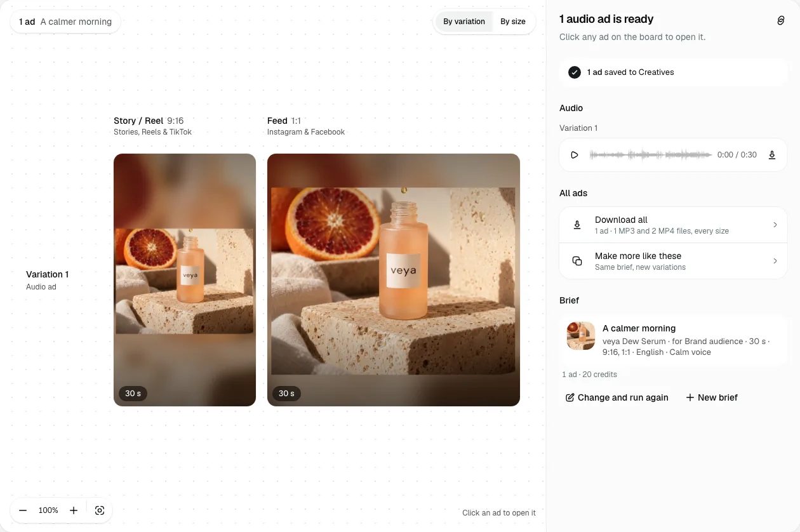Click Change and run again
Viewport: 800px width, 532px height.
(x=617, y=397)
